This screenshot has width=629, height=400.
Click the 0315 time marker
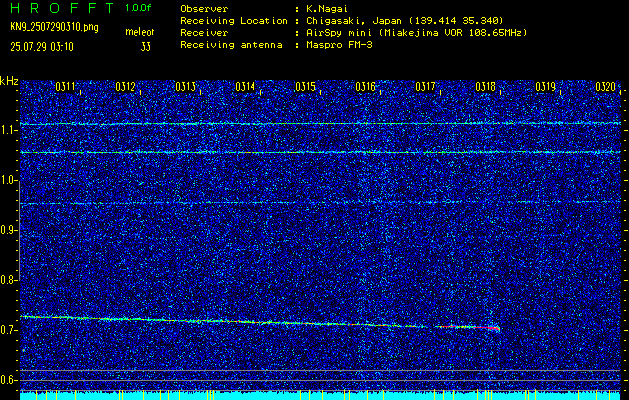pos(305,87)
